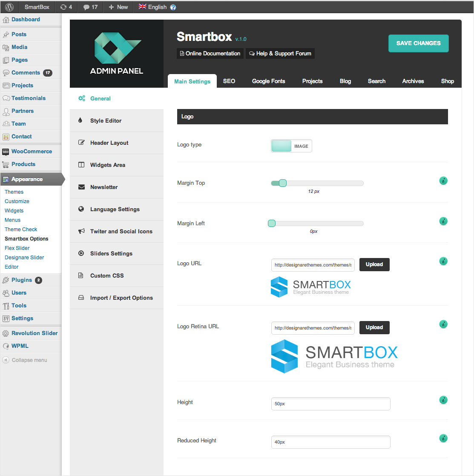
Task: Open the Projects settings tab
Action: (x=312, y=81)
